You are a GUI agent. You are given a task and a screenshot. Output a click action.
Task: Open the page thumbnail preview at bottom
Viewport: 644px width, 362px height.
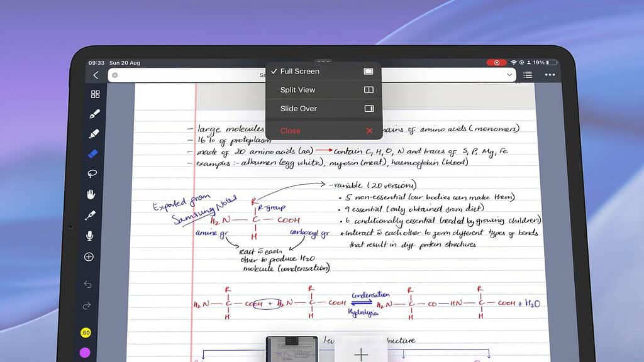pos(292,349)
